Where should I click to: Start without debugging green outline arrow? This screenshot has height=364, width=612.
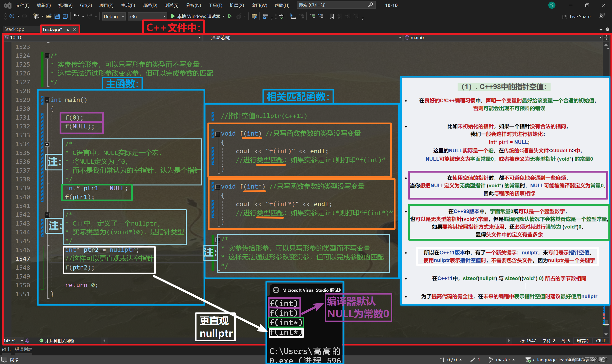pyautogui.click(x=230, y=16)
